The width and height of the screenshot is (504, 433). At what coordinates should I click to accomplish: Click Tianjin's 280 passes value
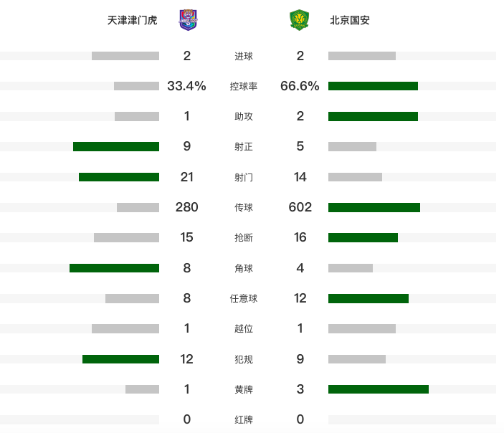tap(186, 207)
